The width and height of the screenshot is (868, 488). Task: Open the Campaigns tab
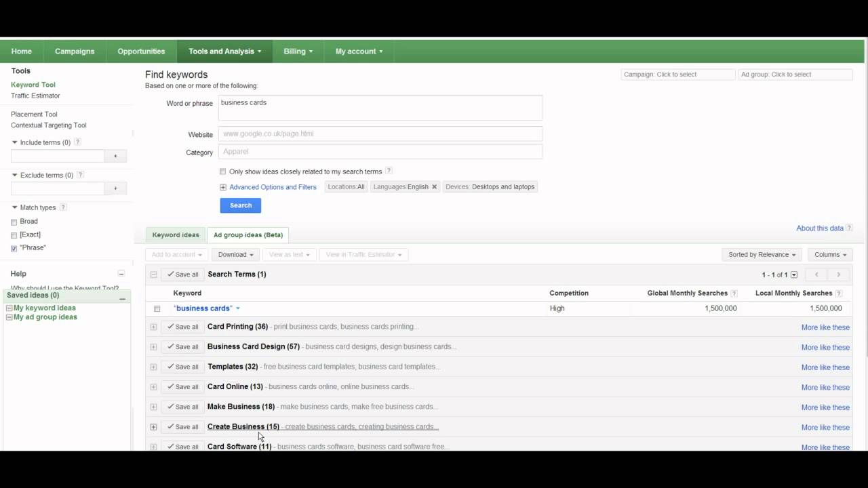(x=75, y=52)
